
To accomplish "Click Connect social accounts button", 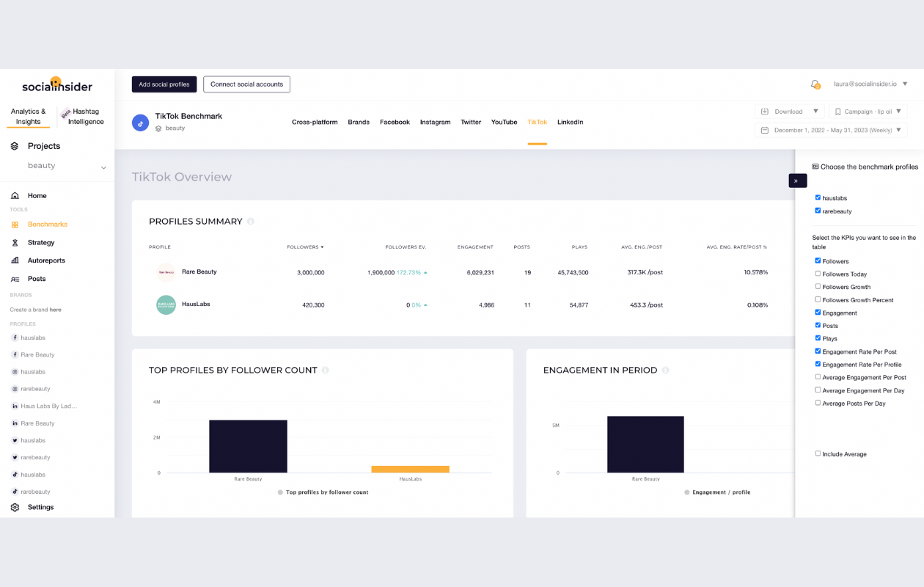I will (246, 84).
